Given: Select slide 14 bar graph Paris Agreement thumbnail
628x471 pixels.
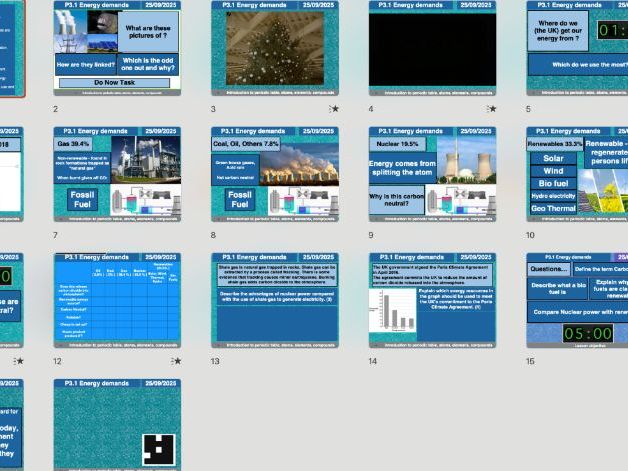Looking at the screenshot, I should pos(433,300).
